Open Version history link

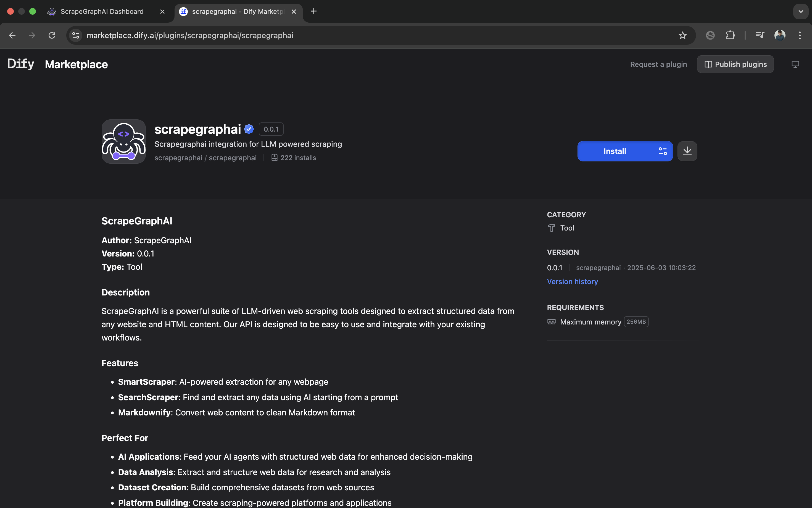coord(572,282)
